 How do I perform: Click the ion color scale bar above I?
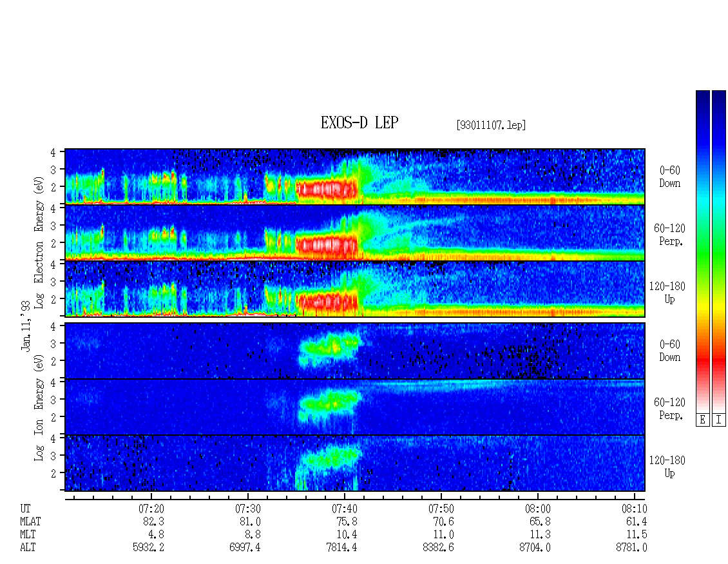pos(719,251)
